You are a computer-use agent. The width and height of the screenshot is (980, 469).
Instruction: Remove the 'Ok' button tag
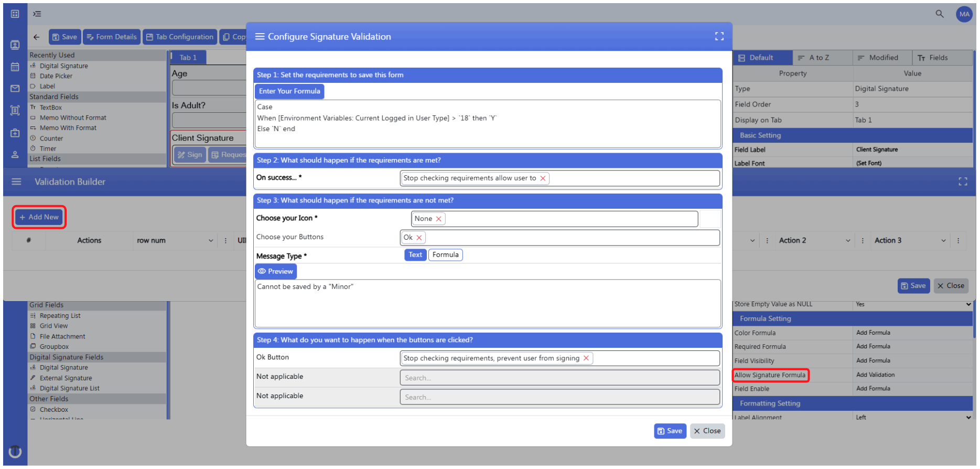click(x=419, y=238)
